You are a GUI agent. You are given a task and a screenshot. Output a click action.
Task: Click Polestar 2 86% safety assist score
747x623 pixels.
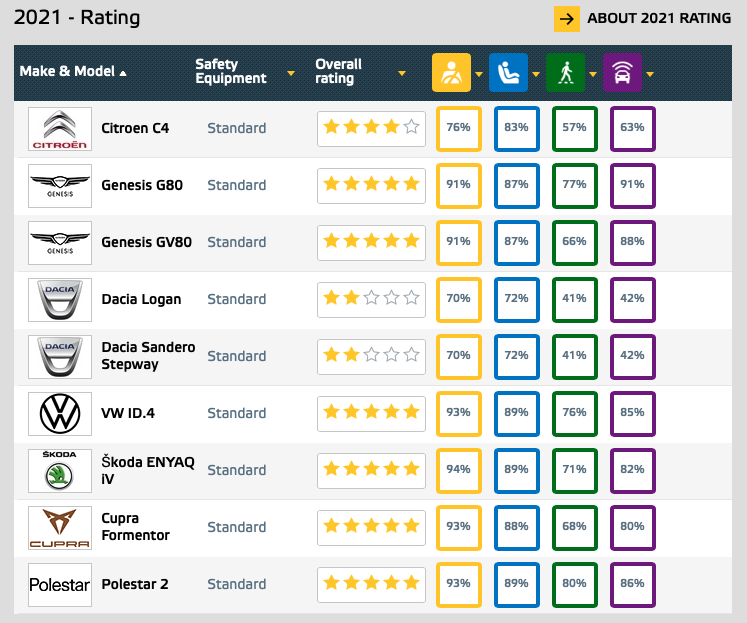(x=632, y=584)
